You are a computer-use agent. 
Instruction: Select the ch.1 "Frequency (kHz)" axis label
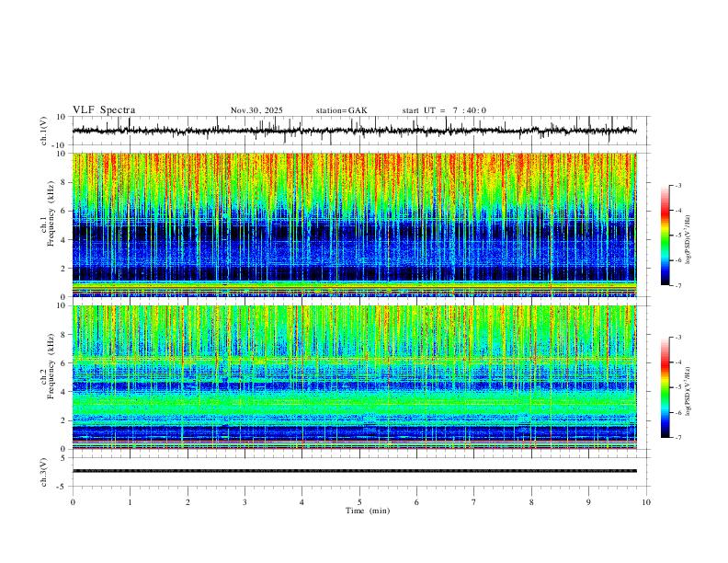51,214
